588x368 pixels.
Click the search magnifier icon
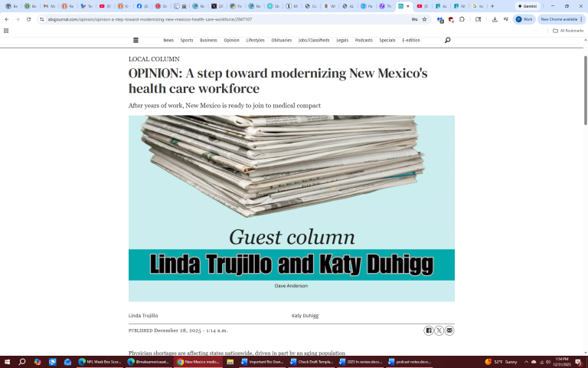coord(448,40)
